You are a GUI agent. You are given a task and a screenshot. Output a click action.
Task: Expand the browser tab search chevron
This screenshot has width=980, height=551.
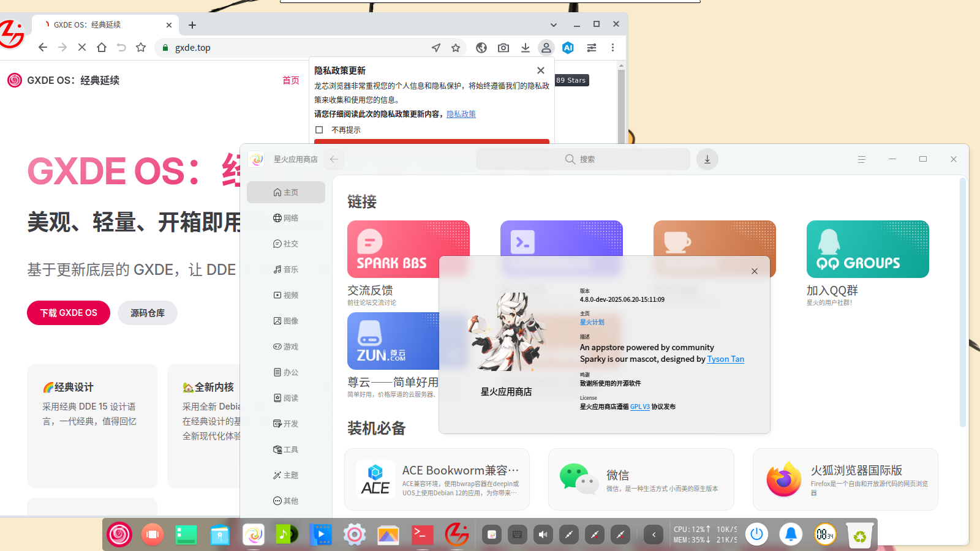pyautogui.click(x=554, y=25)
